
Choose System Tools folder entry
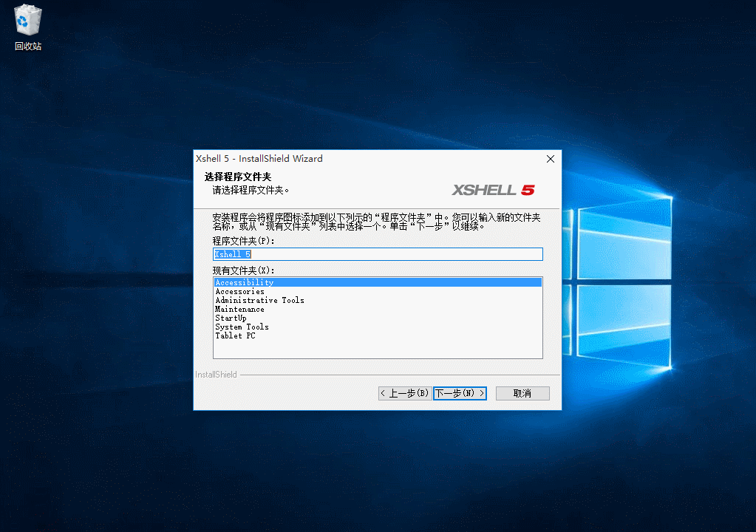point(378,327)
